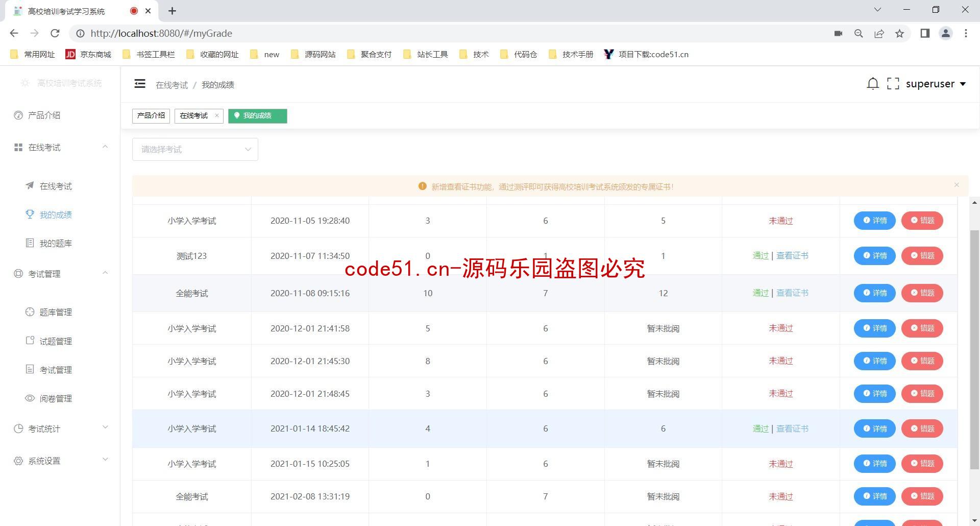The width and height of the screenshot is (980, 526).
Task: Open 在线考试 submenu item in sidebar
Action: (x=60, y=186)
